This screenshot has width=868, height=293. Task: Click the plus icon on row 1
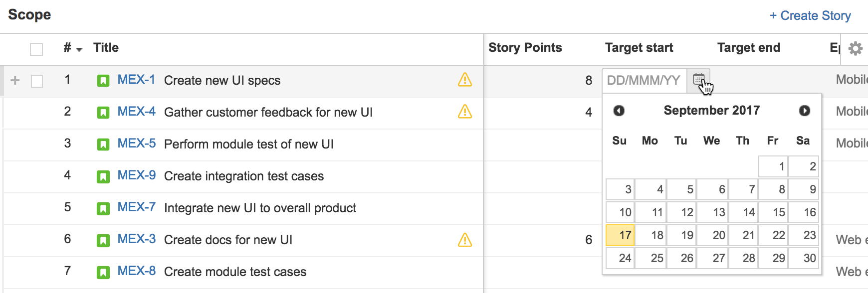click(x=15, y=80)
